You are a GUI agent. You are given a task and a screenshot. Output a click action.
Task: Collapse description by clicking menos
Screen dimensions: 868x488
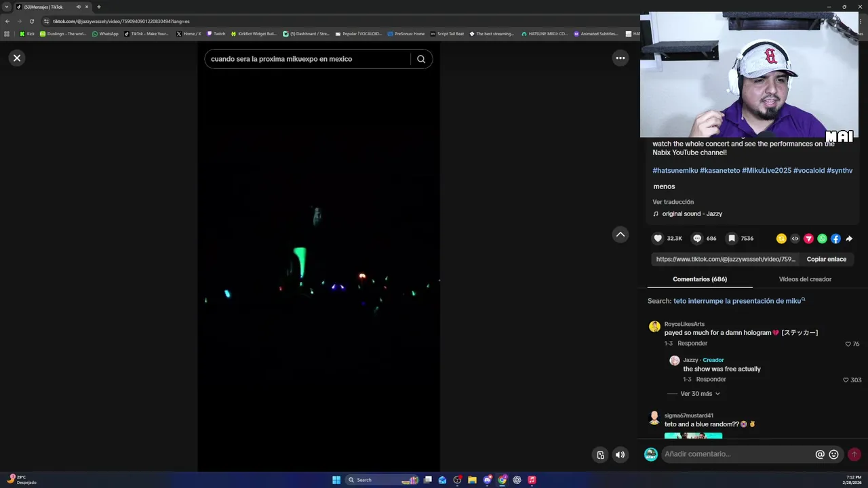[665, 186]
